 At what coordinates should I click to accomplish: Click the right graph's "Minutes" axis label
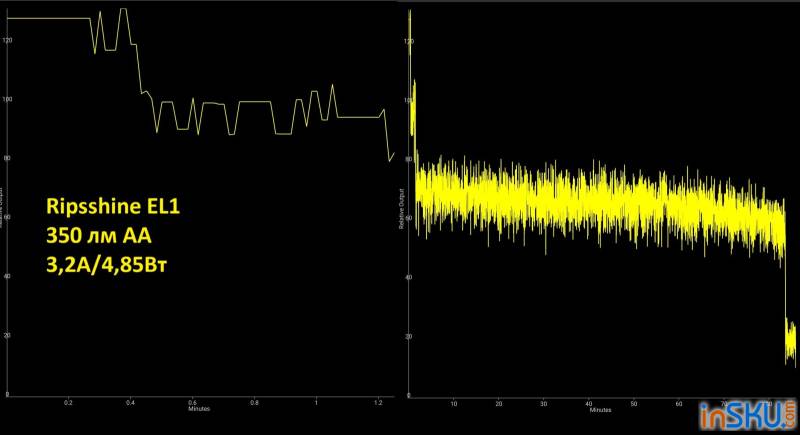point(600,409)
